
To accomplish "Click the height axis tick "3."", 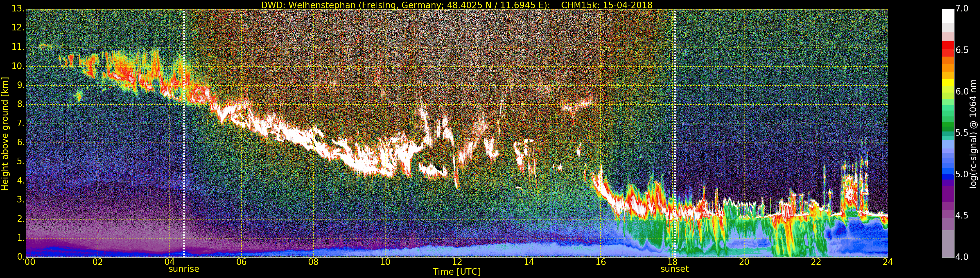I will point(21,200).
